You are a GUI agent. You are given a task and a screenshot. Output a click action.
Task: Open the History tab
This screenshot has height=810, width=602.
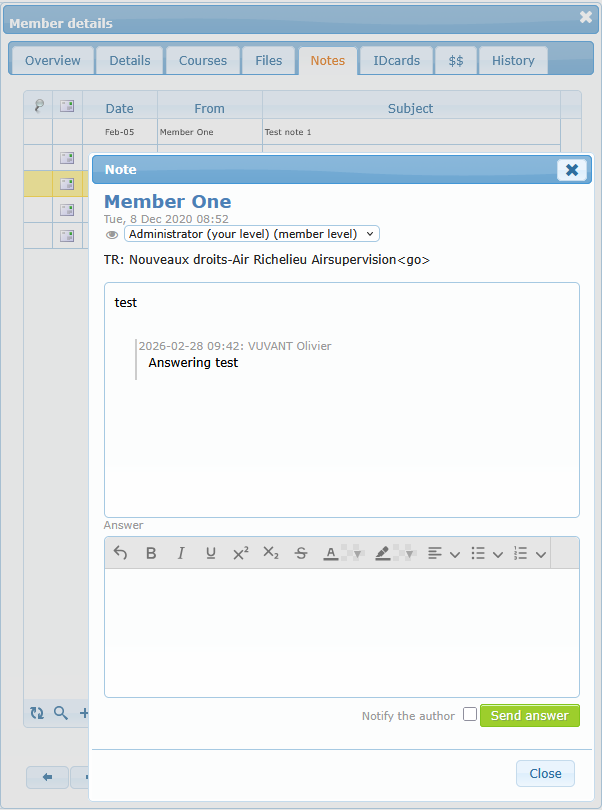(x=513, y=60)
